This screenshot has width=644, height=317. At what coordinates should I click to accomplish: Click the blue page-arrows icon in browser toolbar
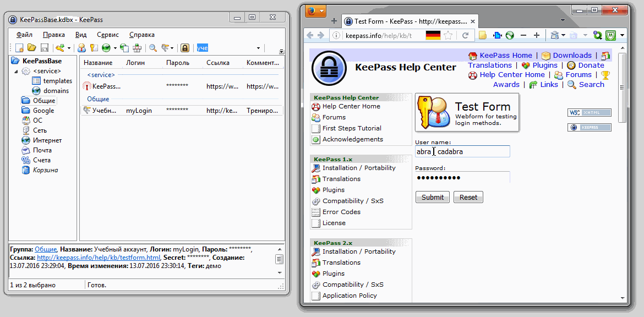(498, 35)
